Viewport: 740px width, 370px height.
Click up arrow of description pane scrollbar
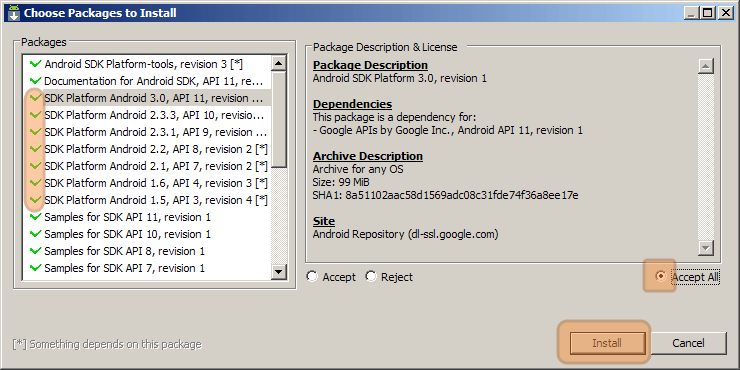click(706, 66)
